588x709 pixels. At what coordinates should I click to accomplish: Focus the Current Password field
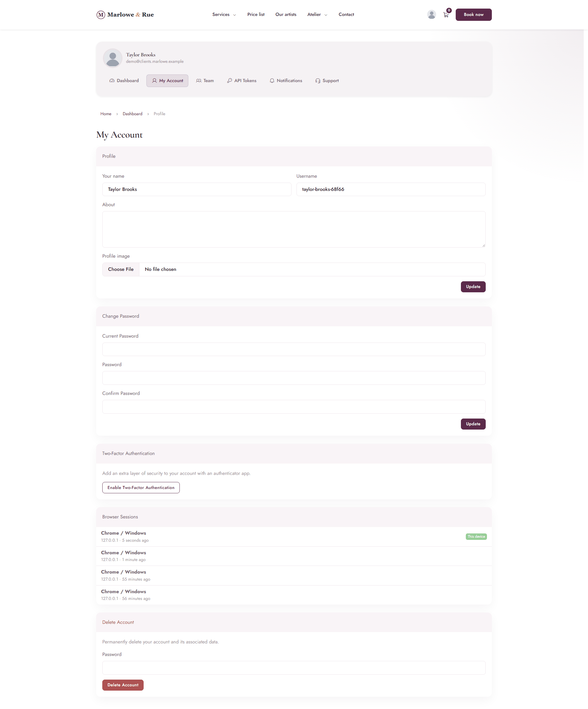[294, 349]
